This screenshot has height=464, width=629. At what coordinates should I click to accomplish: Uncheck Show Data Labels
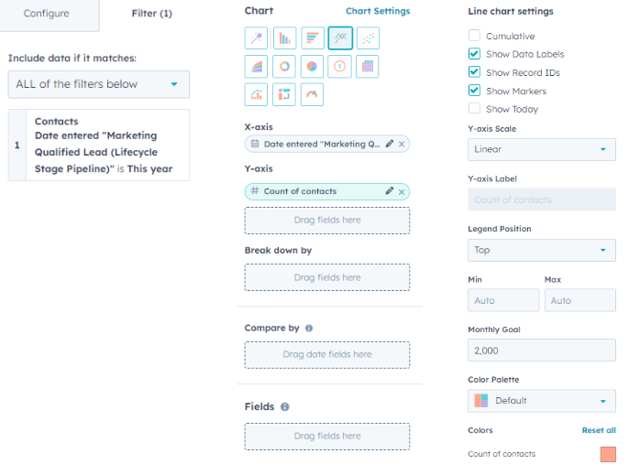click(x=474, y=54)
